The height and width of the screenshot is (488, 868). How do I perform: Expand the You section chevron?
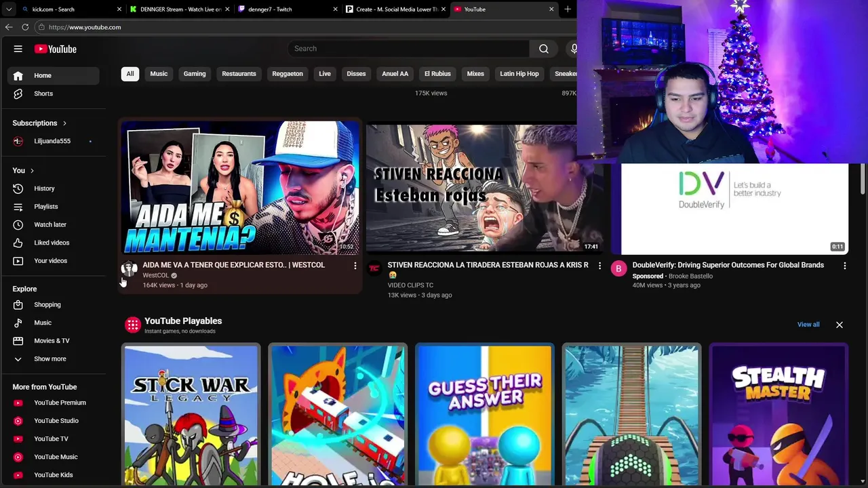click(x=32, y=171)
